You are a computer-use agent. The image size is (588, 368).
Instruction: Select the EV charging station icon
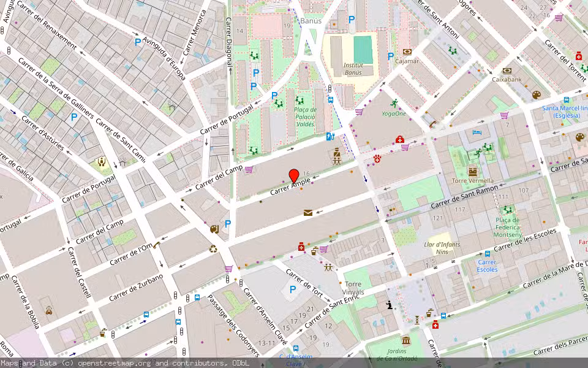[x=329, y=136]
